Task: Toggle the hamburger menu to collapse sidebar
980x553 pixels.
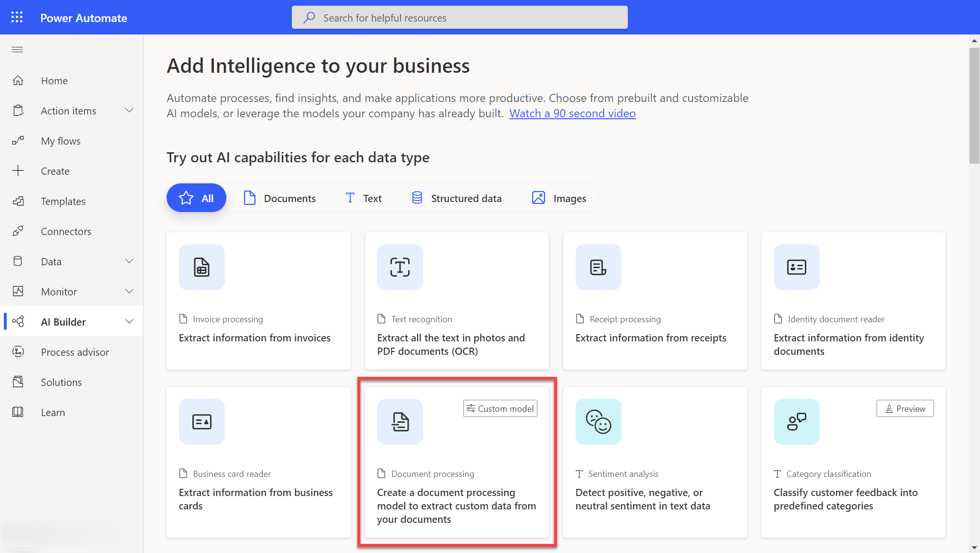Action: pyautogui.click(x=17, y=49)
